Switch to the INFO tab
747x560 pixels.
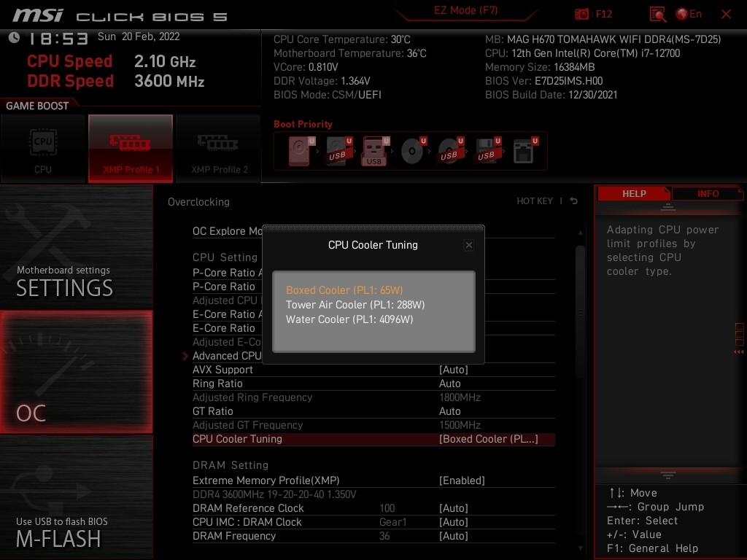(708, 193)
